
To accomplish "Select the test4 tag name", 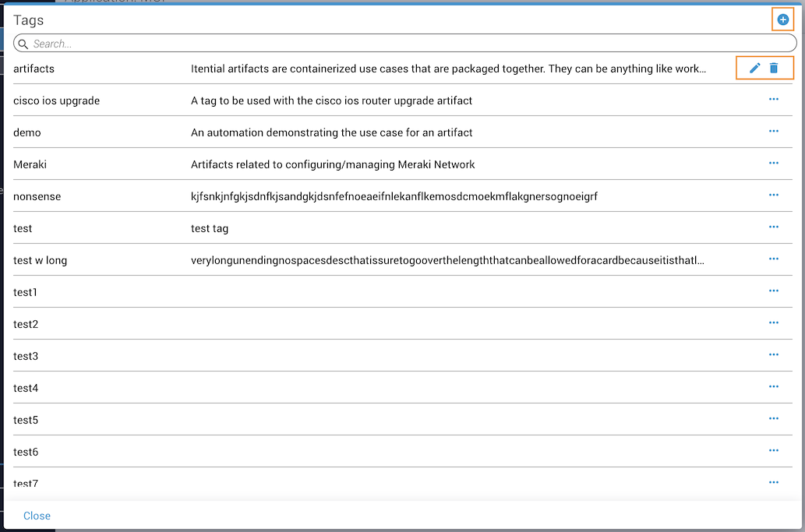I will (26, 388).
